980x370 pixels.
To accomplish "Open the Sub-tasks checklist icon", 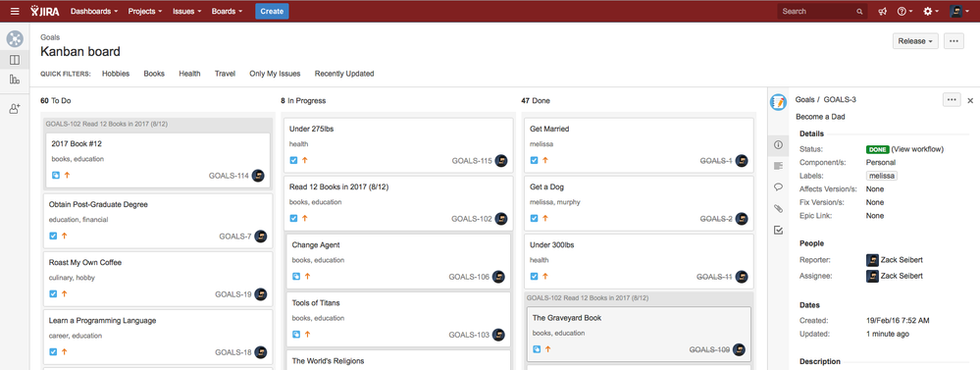I will (x=778, y=230).
